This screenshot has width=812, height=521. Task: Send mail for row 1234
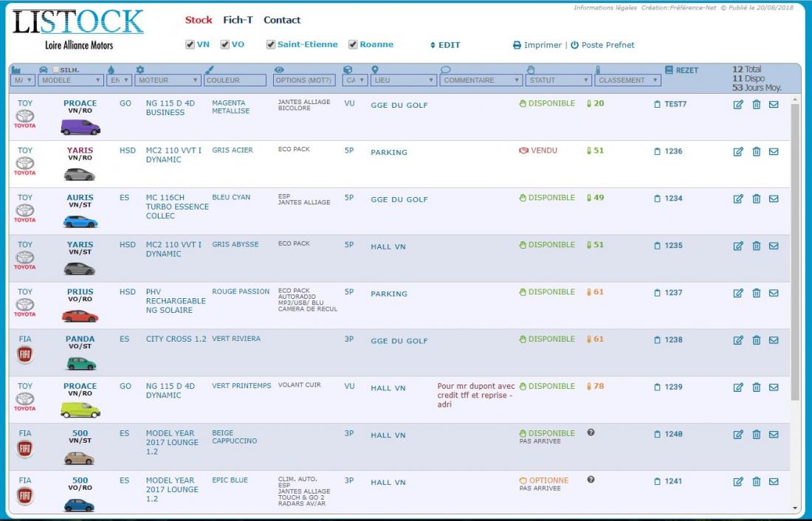(x=773, y=199)
